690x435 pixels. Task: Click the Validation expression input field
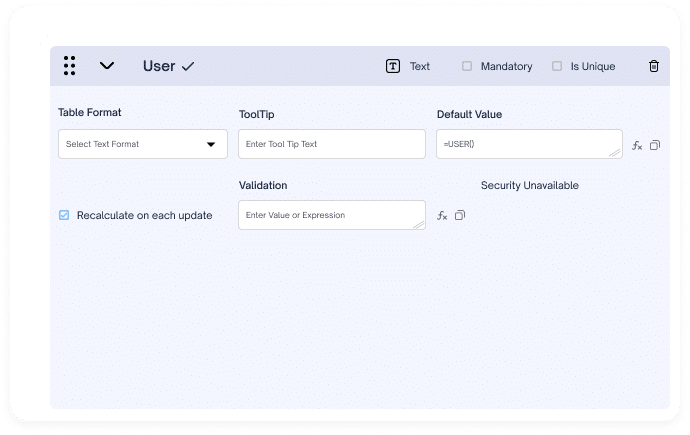coord(332,215)
